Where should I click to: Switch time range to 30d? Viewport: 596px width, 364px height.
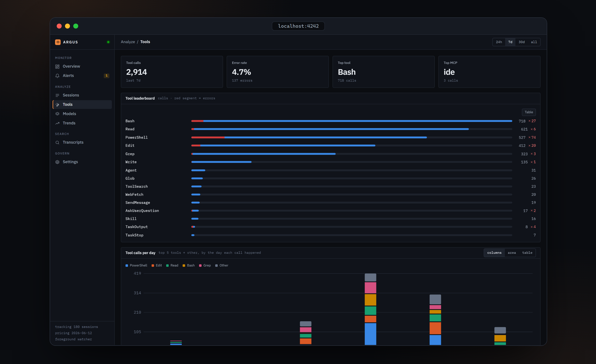pos(521,42)
